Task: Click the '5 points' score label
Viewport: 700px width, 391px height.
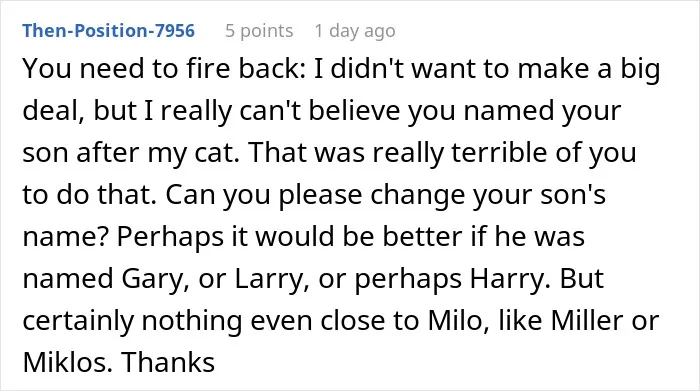Action: 259,31
